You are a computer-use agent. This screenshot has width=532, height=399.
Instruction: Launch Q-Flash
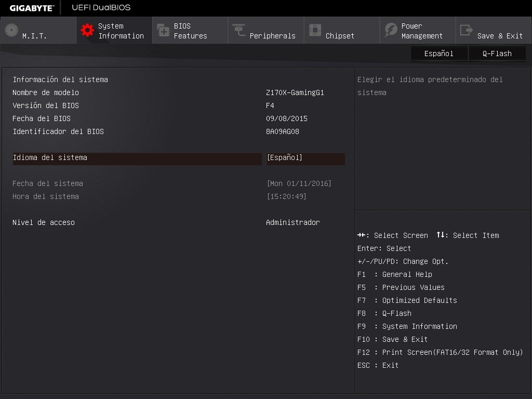(497, 53)
